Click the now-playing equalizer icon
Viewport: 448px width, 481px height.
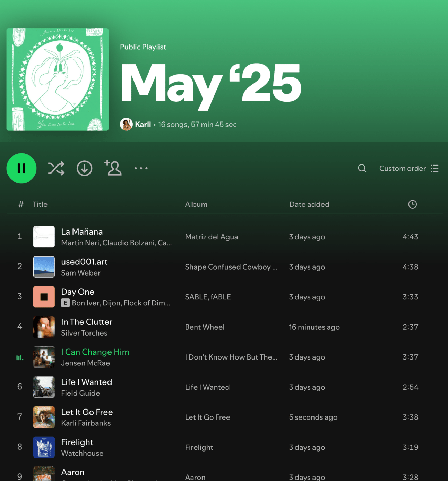click(x=20, y=357)
